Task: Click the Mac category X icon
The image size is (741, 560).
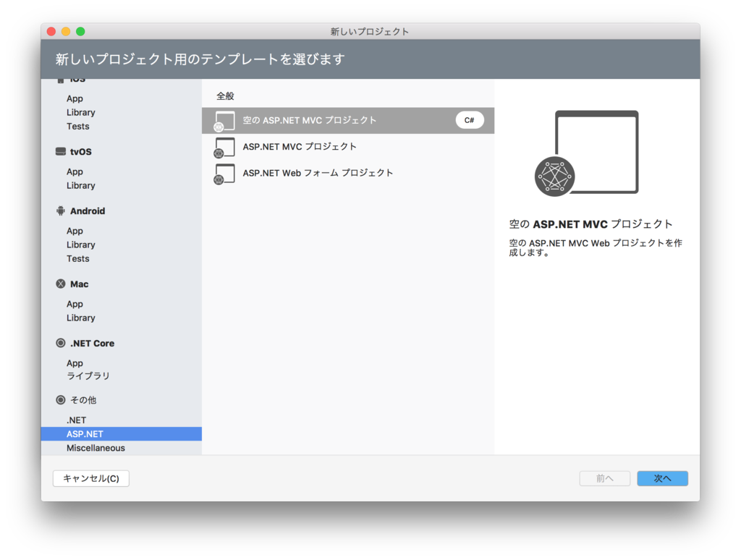Action: coord(61,284)
